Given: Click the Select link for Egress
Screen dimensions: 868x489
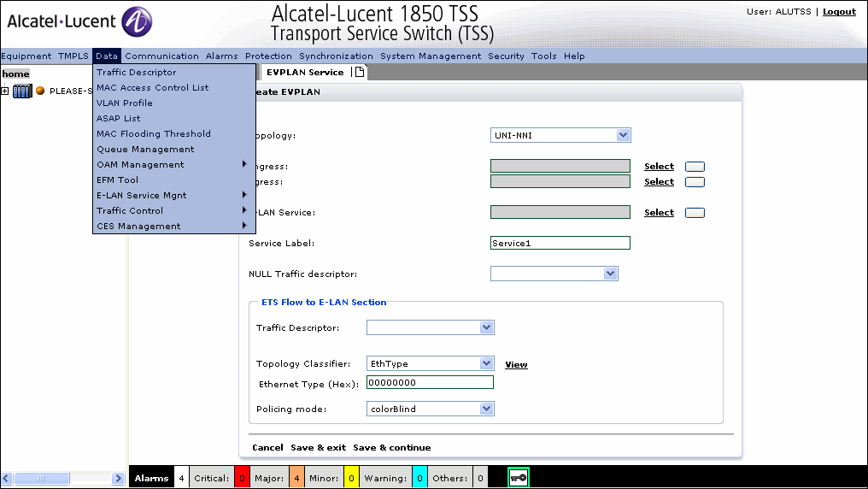Looking at the screenshot, I should coord(660,181).
